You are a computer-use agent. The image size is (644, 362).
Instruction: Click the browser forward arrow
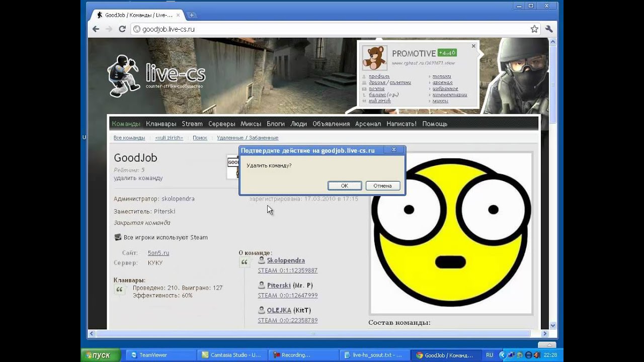(109, 29)
